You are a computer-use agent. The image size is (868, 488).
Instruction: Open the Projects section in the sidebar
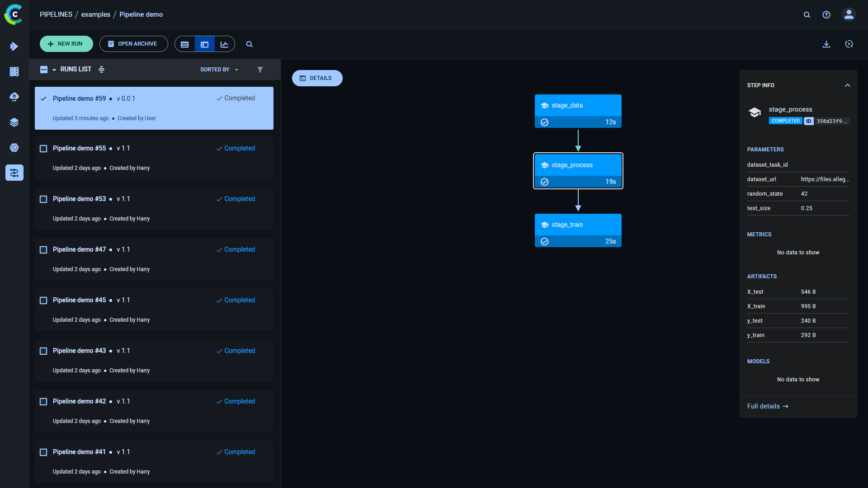(x=14, y=46)
